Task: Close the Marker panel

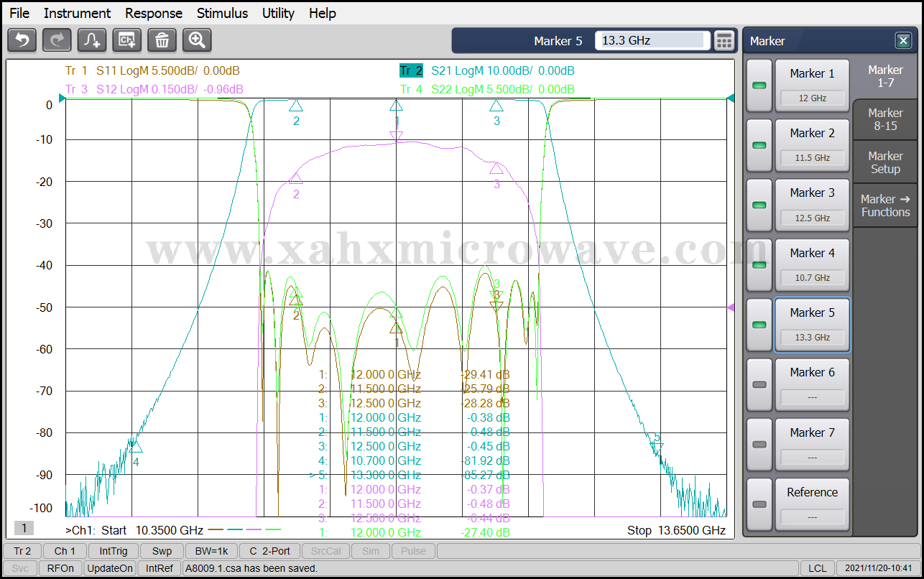Action: [x=902, y=41]
